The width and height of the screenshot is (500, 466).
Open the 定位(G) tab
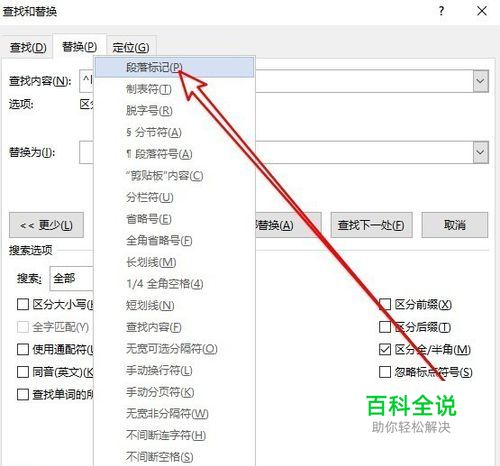tap(131, 47)
